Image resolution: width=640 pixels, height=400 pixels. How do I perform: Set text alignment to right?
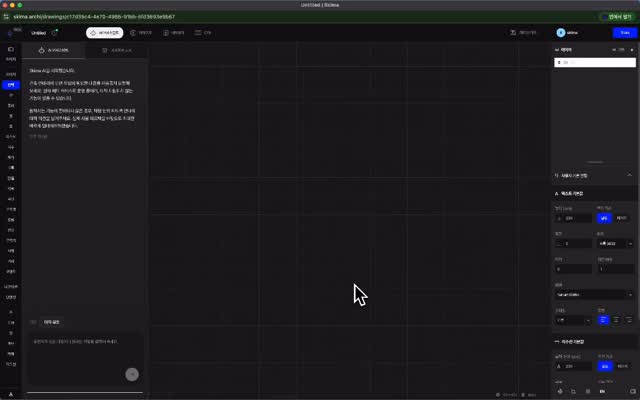coord(629,320)
